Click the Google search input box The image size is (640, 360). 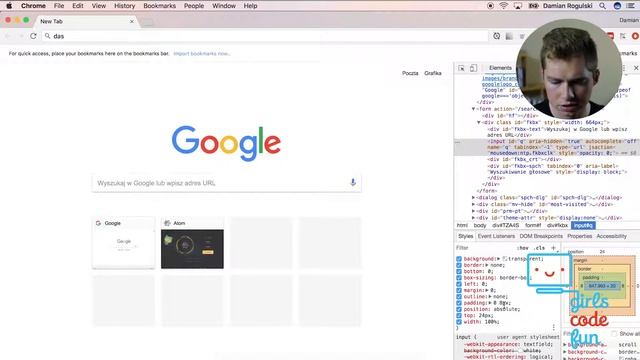tap(227, 183)
